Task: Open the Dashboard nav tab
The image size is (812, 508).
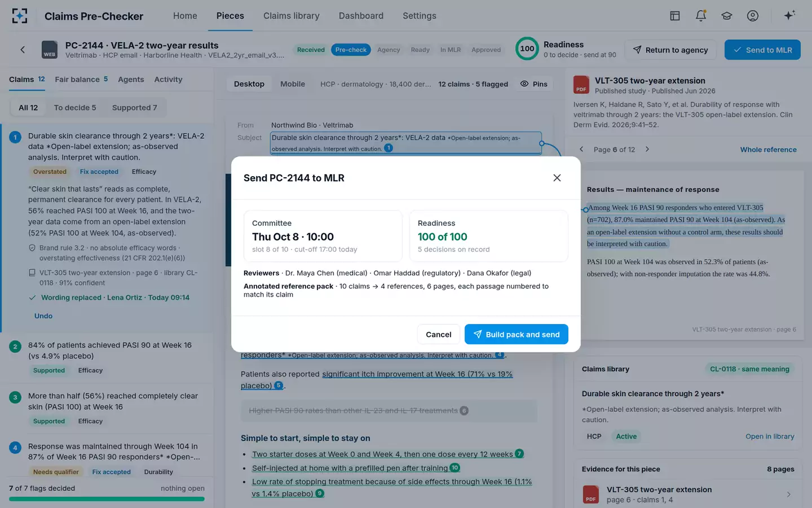Action: [361, 16]
